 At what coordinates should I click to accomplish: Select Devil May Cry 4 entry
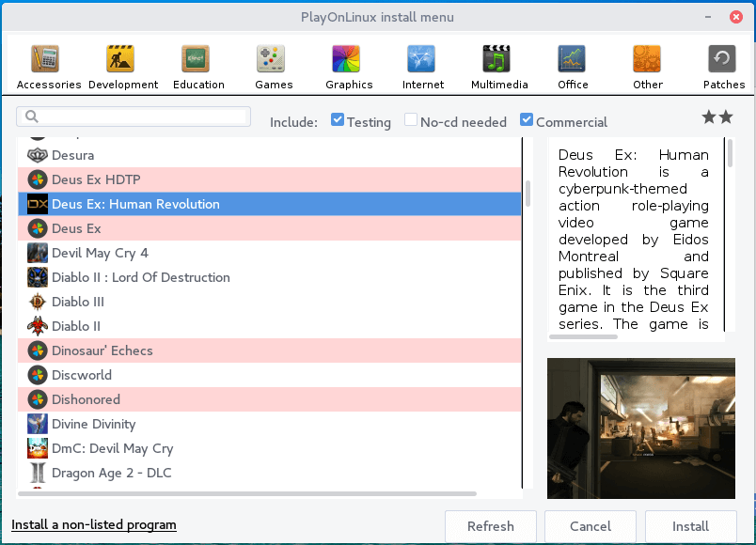tap(100, 253)
